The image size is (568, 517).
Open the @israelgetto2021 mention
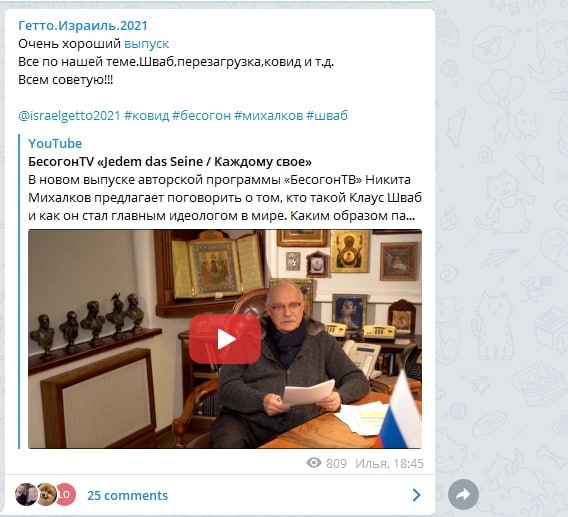click(69, 116)
